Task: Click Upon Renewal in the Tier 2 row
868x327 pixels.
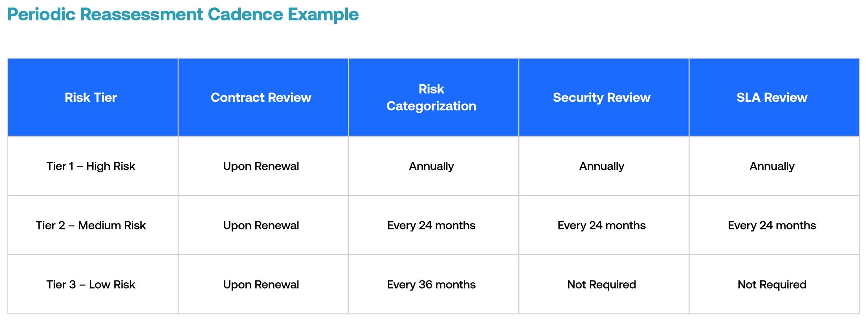Action: (261, 225)
